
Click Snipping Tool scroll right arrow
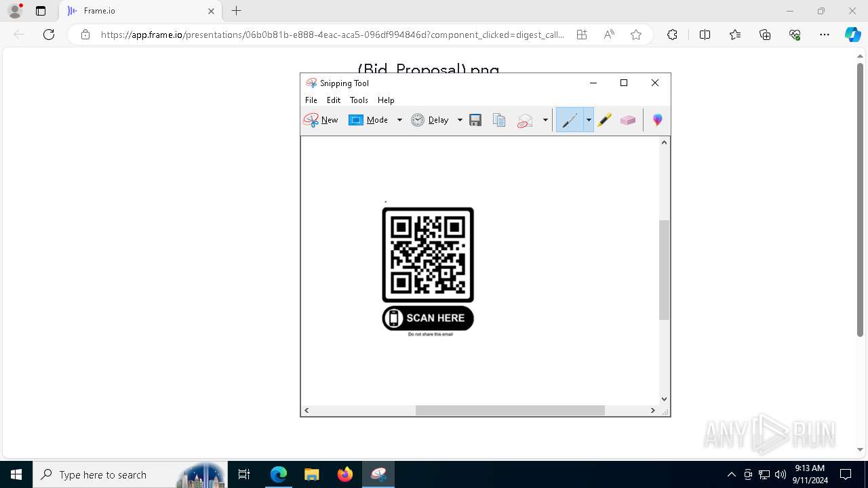coord(653,410)
